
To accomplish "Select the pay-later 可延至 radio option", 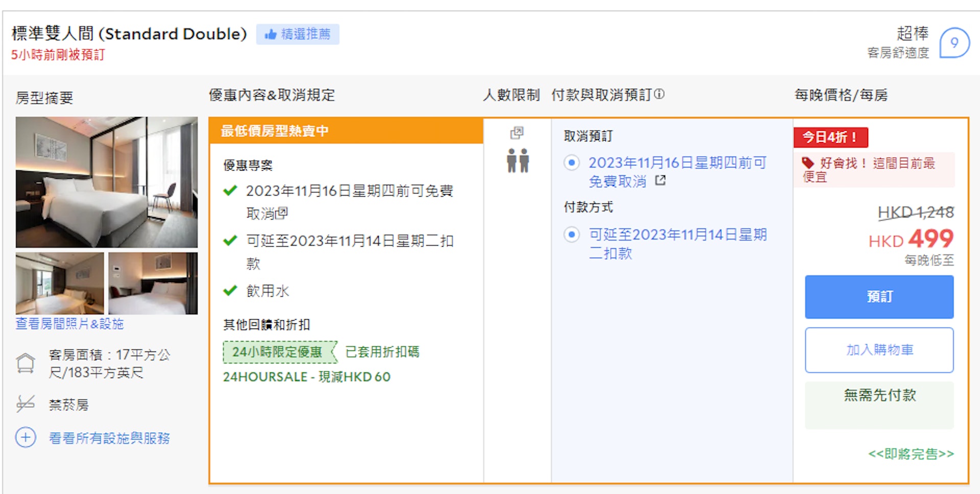I will click(572, 234).
